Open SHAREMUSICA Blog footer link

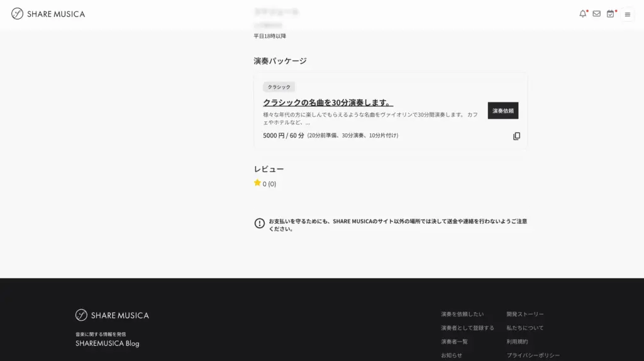pos(107,343)
